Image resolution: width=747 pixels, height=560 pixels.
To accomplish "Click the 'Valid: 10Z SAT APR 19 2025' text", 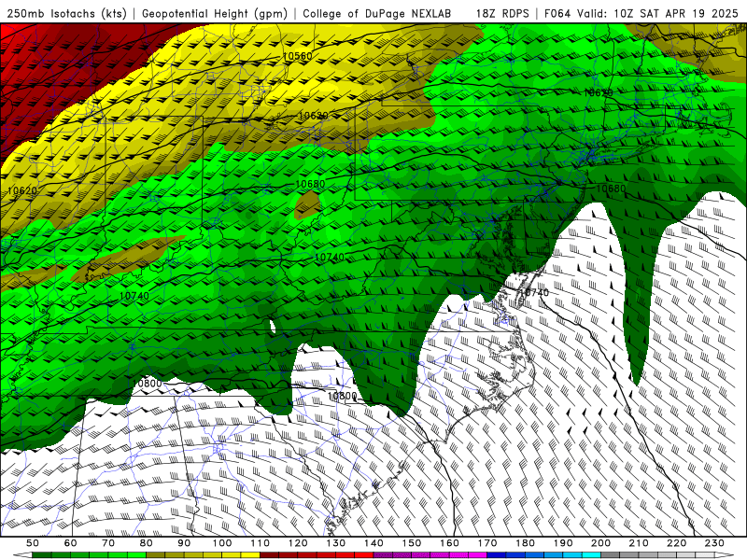I will (657, 13).
